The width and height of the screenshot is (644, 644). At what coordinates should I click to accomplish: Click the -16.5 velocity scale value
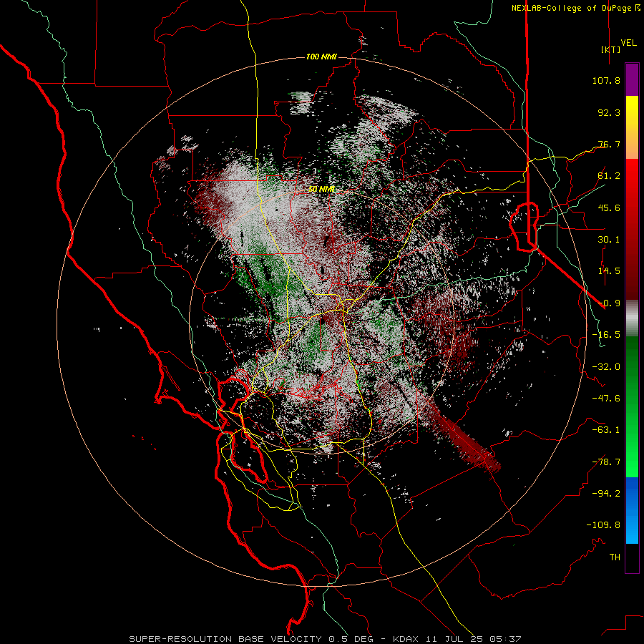pyautogui.click(x=606, y=335)
